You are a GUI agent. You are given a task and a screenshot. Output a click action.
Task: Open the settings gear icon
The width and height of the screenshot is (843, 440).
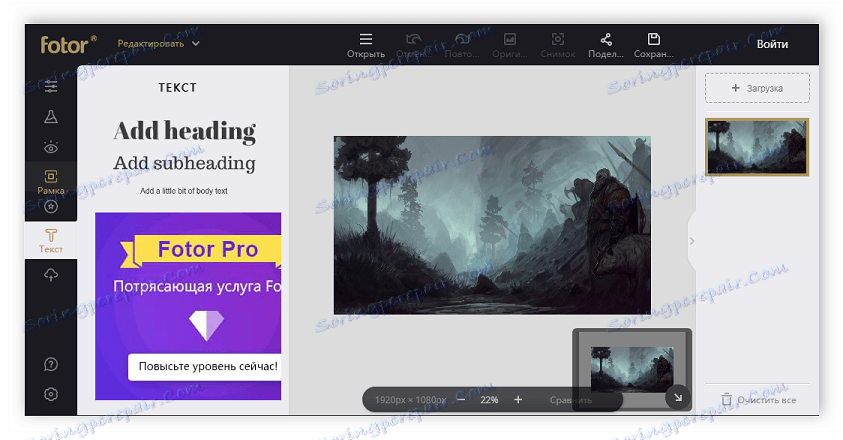tap(51, 394)
